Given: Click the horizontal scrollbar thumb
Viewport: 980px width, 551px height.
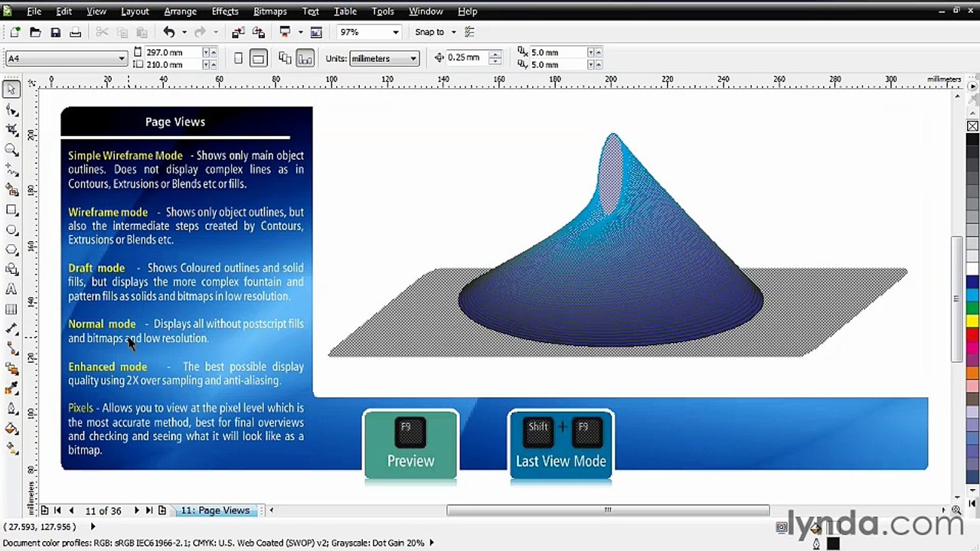Looking at the screenshot, I should [x=608, y=510].
